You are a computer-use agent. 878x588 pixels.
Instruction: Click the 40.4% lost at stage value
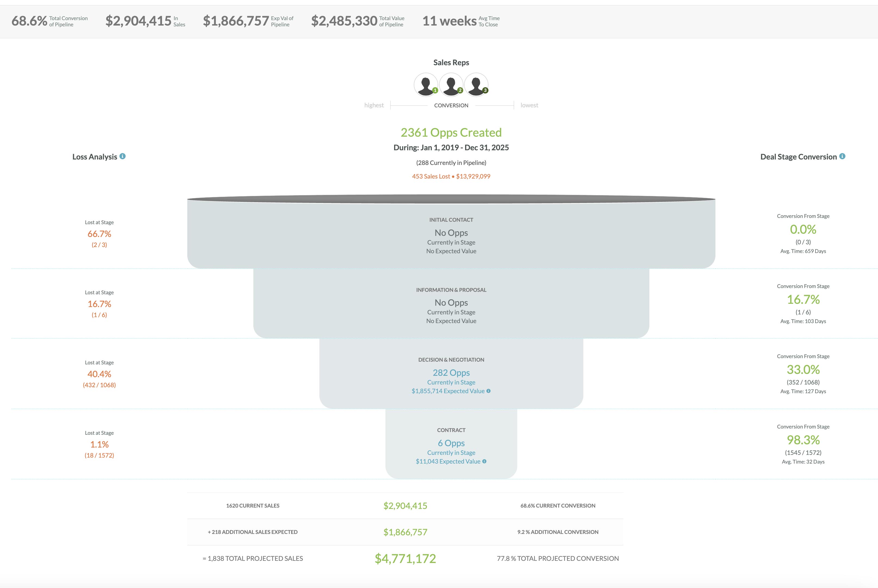99,374
